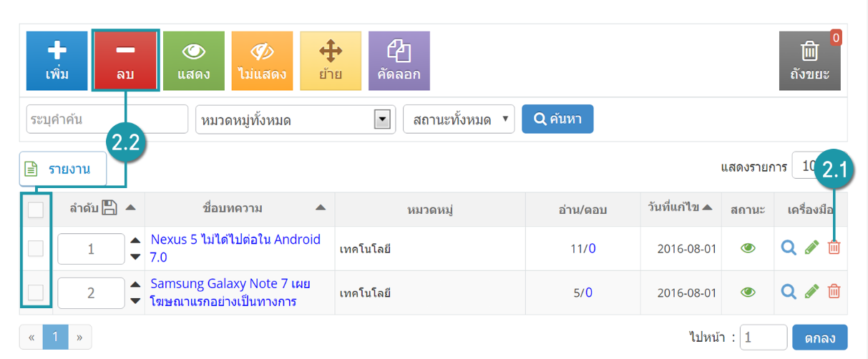868x359 pixels.
Task: Open the Nexus 5 article link
Action: coord(235,248)
